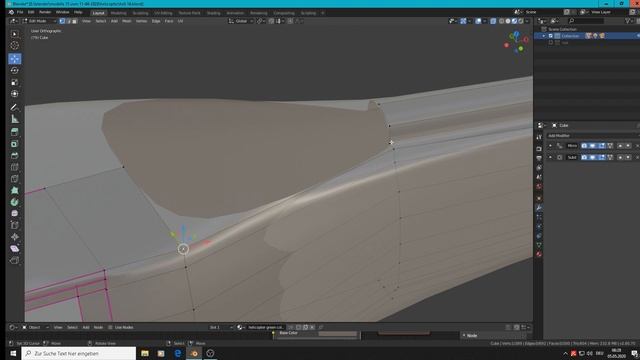Open the Slot 1 material dropdown
The height and width of the screenshot is (360, 640).
221,327
